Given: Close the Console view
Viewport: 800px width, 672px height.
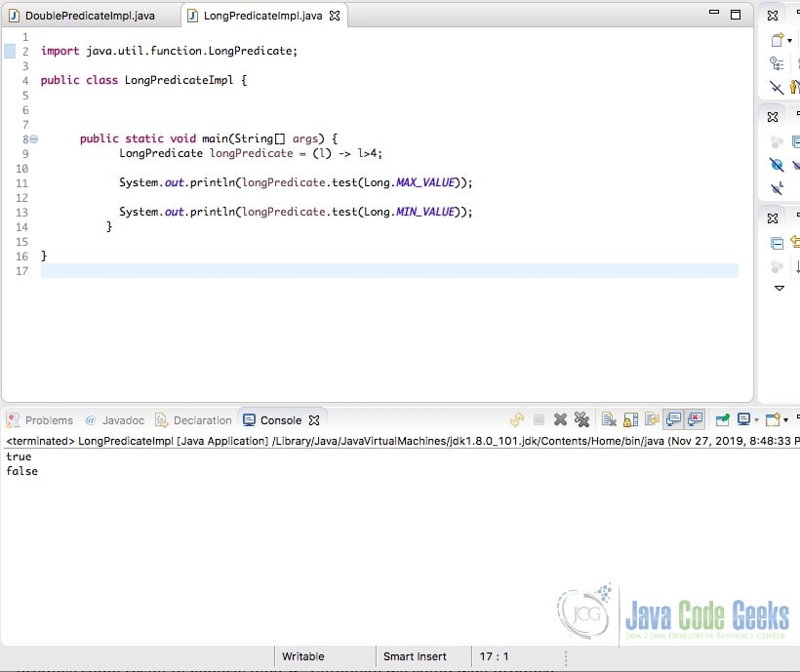Looking at the screenshot, I should pyautogui.click(x=314, y=420).
